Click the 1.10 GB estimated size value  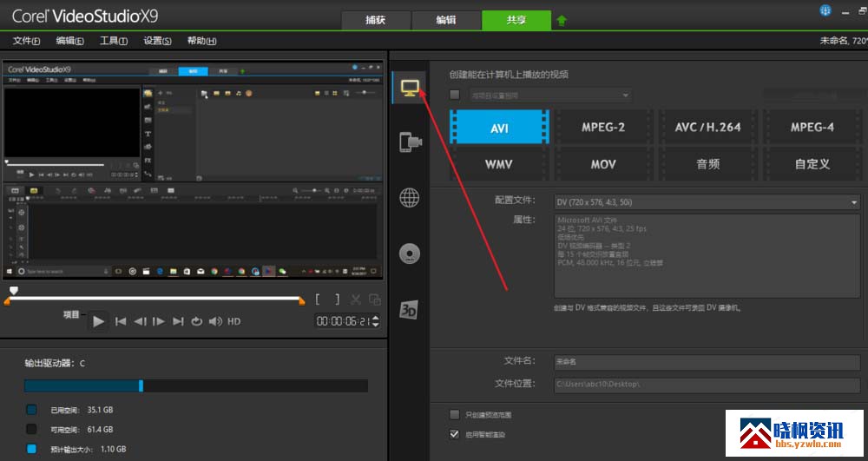(x=113, y=449)
